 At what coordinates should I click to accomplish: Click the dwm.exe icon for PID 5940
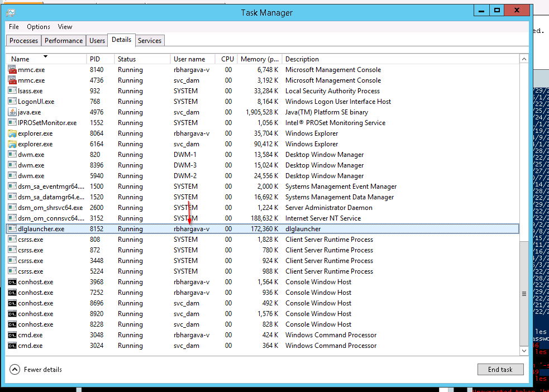coord(12,176)
